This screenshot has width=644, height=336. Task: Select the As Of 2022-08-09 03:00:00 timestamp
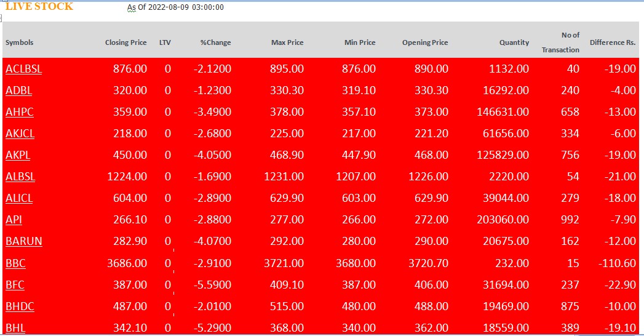coord(175,7)
